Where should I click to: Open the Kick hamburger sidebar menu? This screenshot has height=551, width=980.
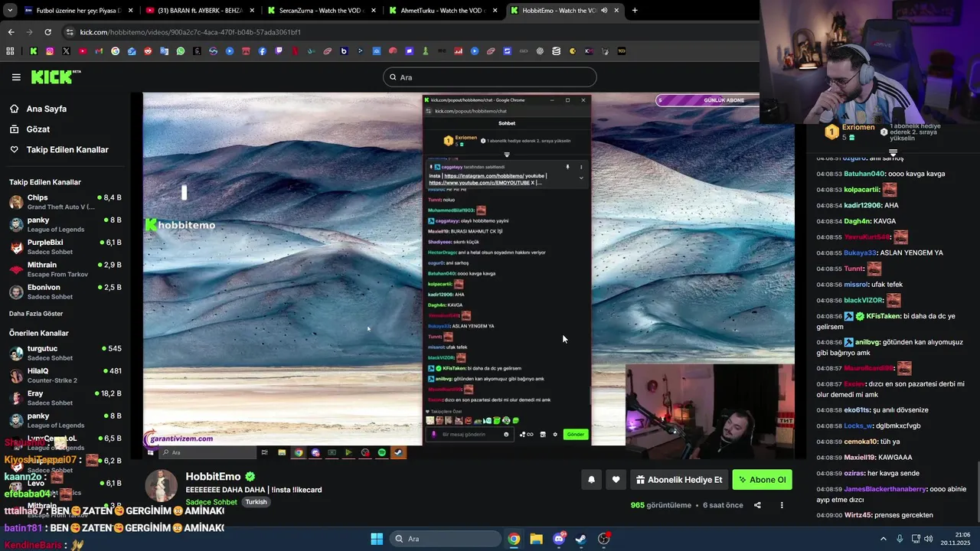click(16, 77)
